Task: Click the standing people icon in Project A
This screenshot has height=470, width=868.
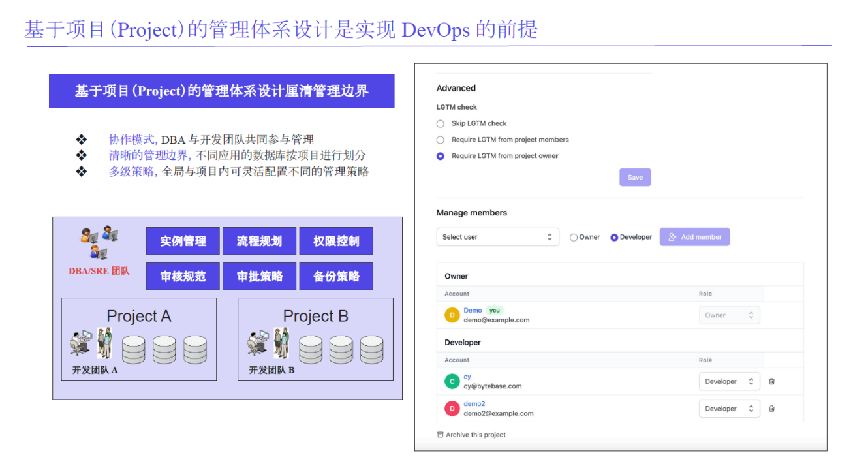Action: click(104, 343)
